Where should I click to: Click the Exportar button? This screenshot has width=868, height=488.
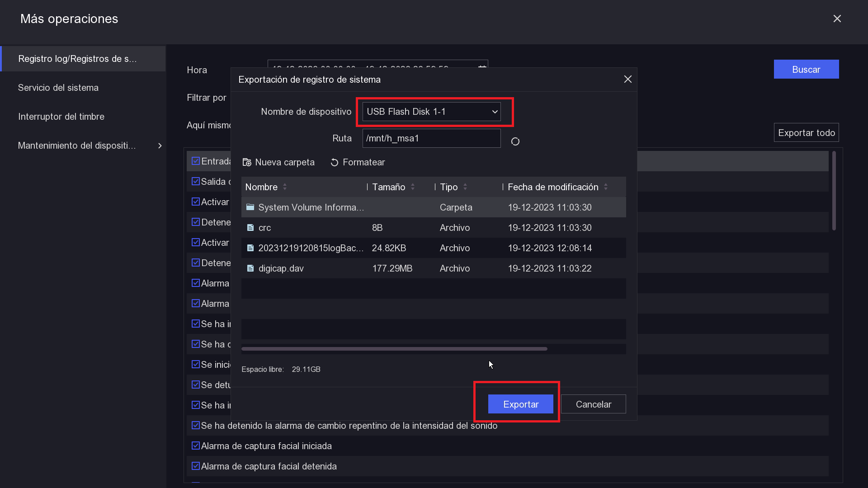521,404
